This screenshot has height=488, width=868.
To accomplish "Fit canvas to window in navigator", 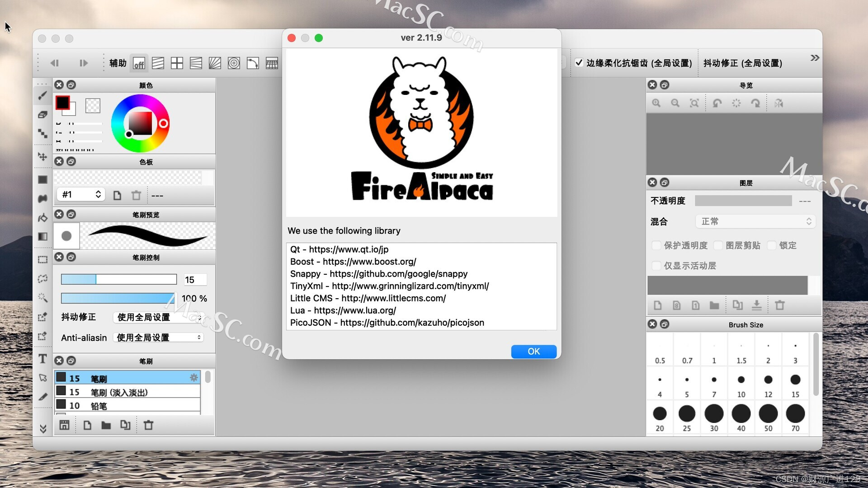I will (694, 103).
